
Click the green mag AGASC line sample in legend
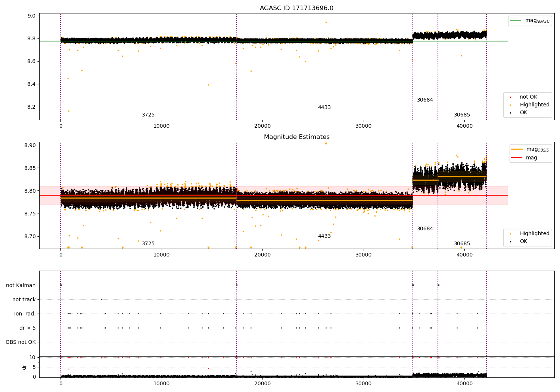516,21
